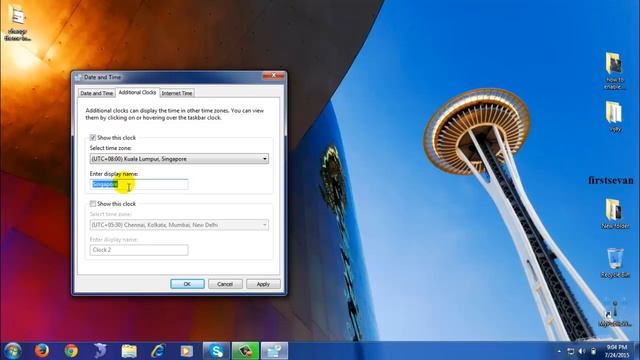Close the Date and Time dialog
640x360 pixels.
tap(273, 76)
